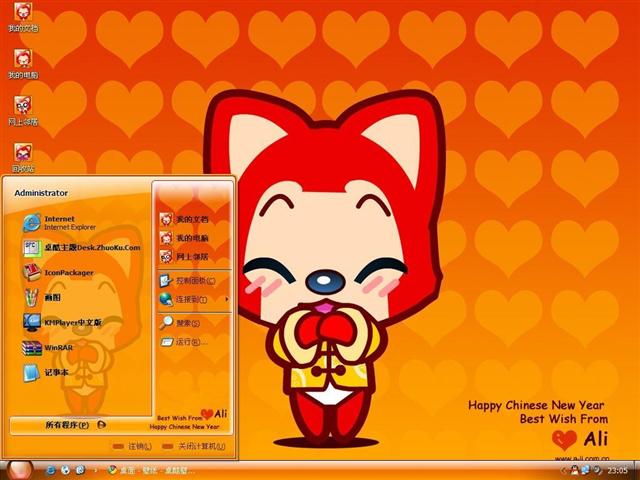Open 桌酷主题 Desk.ZhuoKu.Com start menu entry
Viewport: 640px width, 480px height.
(82, 248)
